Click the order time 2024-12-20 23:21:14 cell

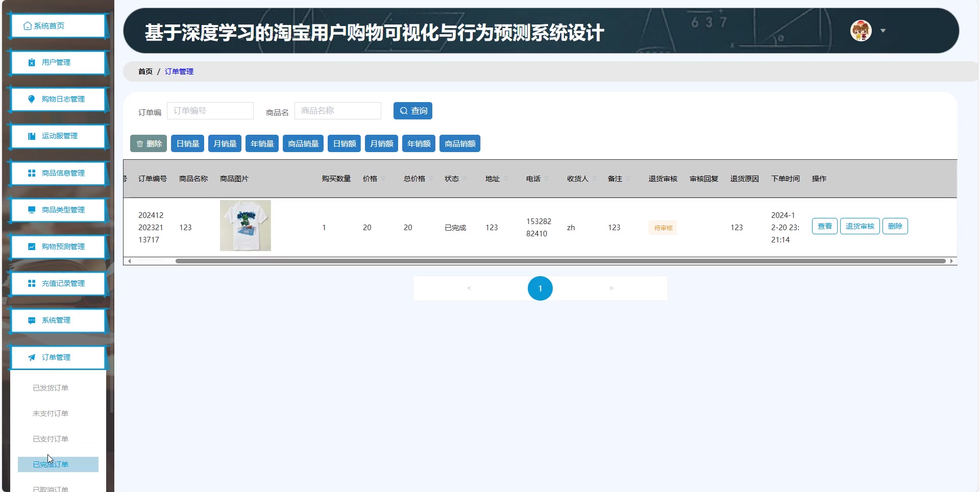[786, 228]
